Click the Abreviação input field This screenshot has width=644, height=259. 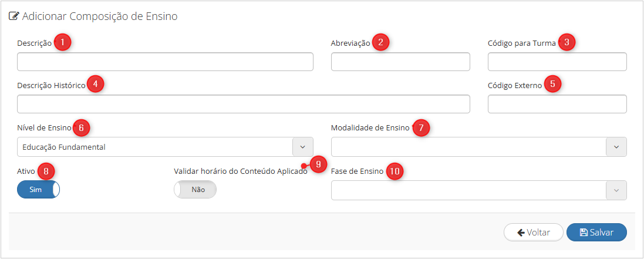click(x=400, y=62)
